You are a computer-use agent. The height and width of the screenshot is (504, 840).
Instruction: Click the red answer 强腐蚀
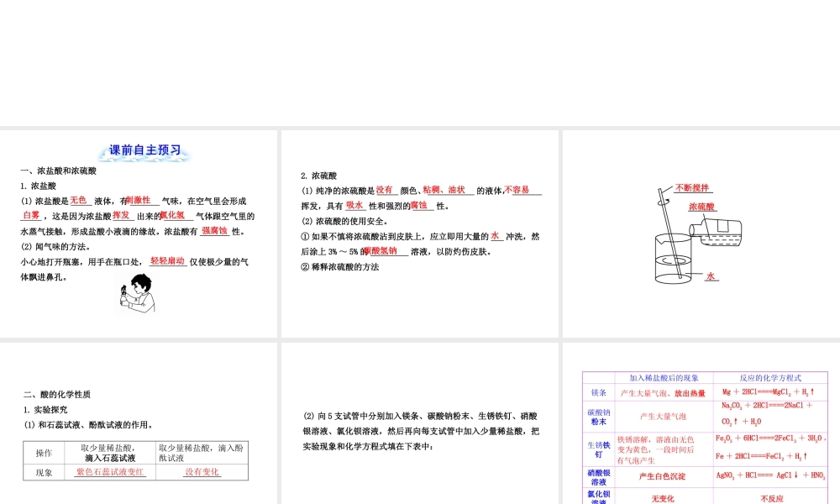215,230
